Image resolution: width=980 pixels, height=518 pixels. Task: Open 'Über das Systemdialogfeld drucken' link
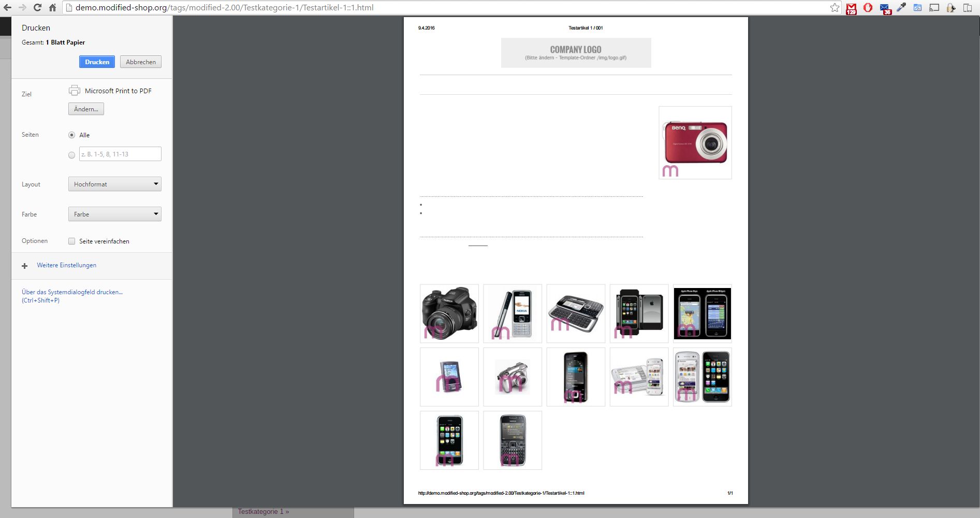click(72, 292)
